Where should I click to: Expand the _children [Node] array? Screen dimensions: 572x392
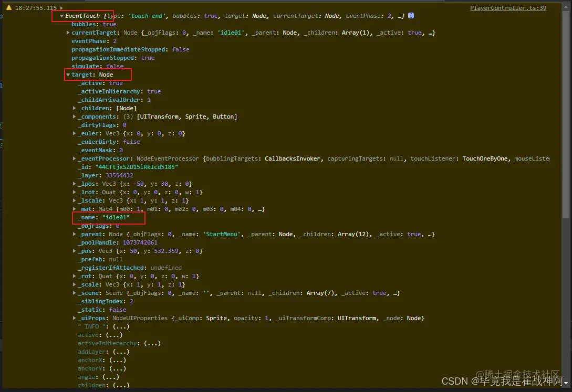click(74, 108)
